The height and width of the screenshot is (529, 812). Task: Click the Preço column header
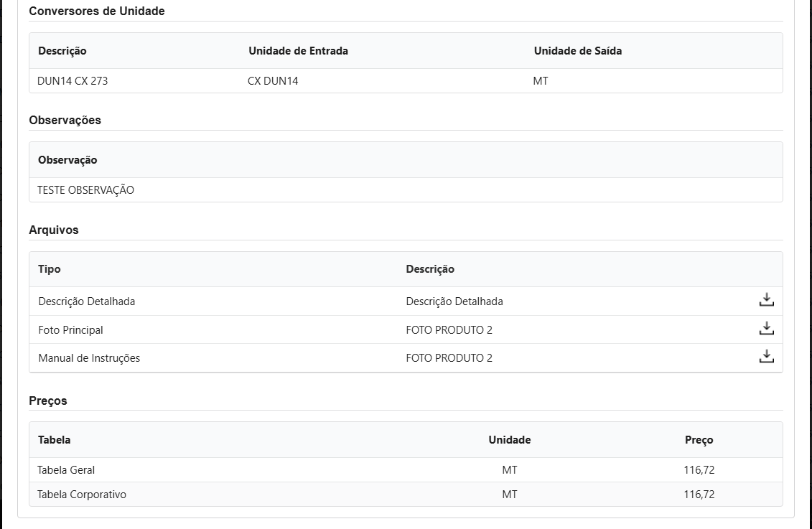[699, 440]
